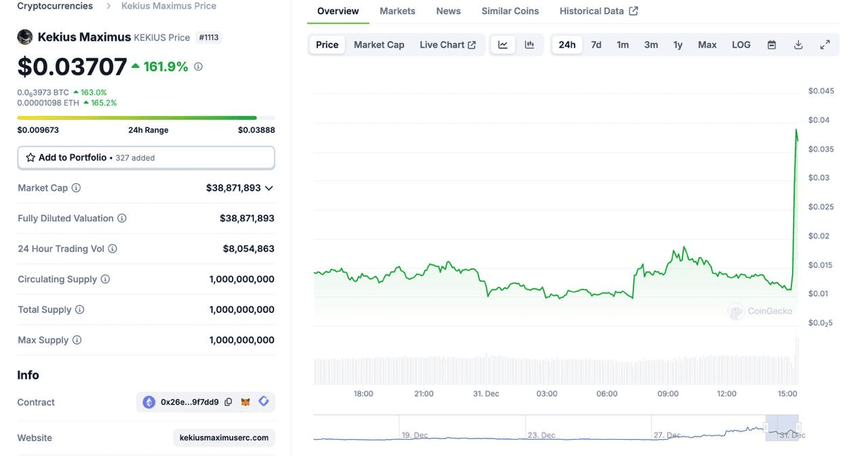The image size is (868, 456).
Task: Select the 7d time range
Action: (x=596, y=45)
